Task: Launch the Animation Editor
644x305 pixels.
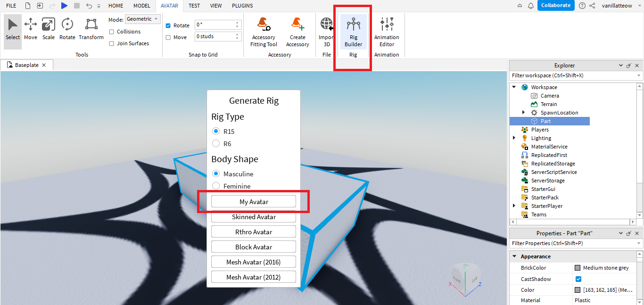Action: 387,32
